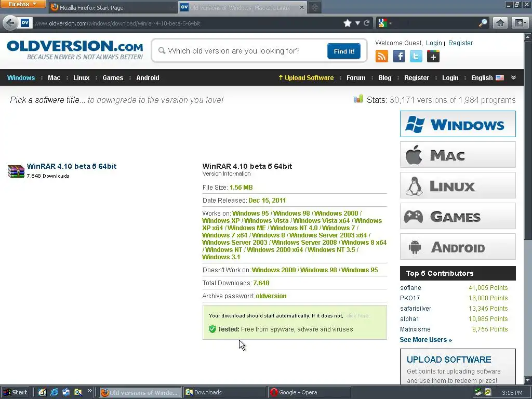Screen dimensions: 532x399
Task: Open the Facebook icon in header
Action: click(399, 56)
